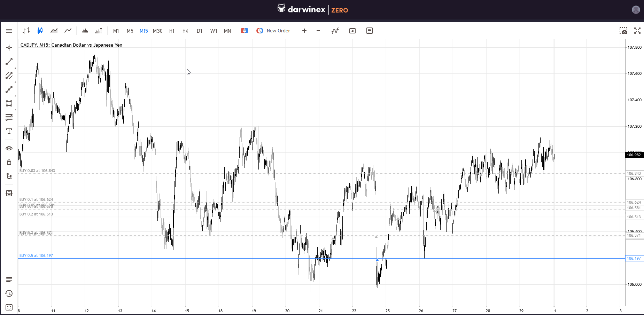Select the text label tool
Image resolution: width=644 pixels, height=315 pixels.
tap(9, 131)
